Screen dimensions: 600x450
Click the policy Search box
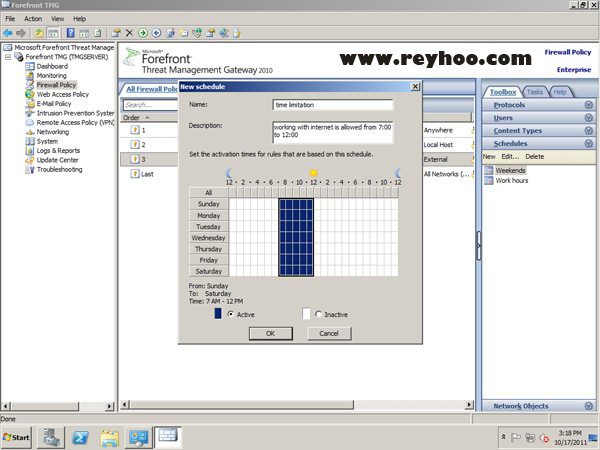(151, 105)
